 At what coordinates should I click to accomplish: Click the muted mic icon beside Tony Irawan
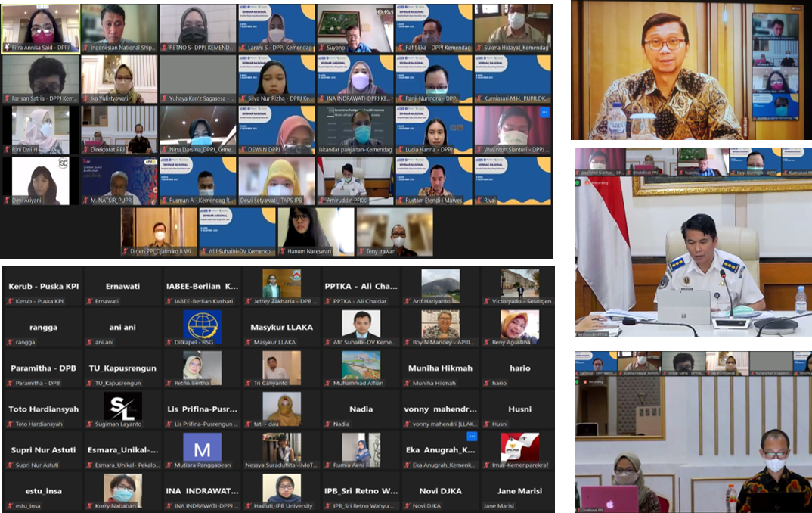tap(361, 251)
